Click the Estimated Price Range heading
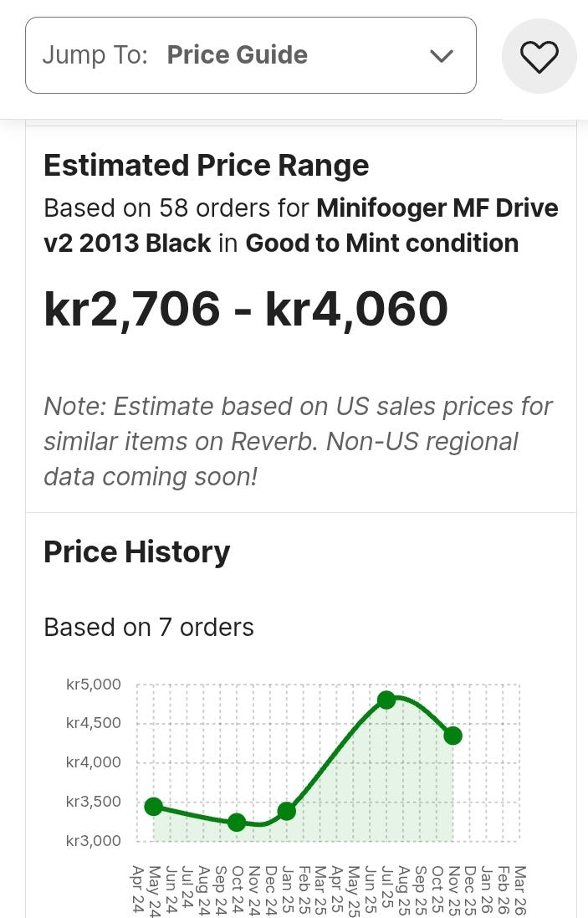This screenshot has height=918, width=588. coord(206,166)
